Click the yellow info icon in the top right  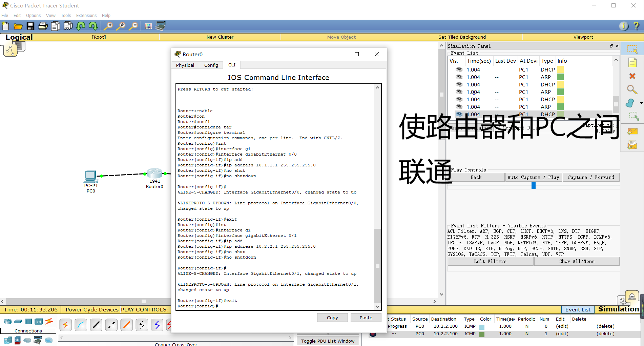[624, 26]
